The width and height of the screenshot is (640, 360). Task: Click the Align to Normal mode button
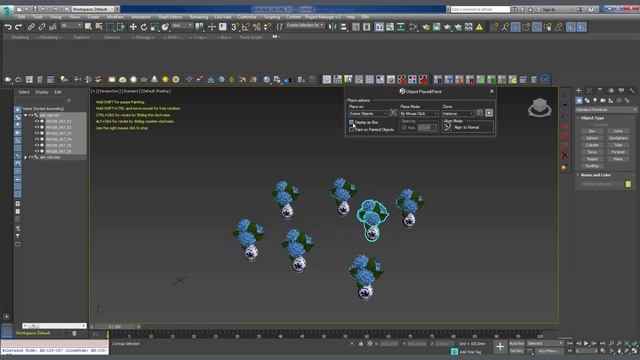(x=448, y=127)
